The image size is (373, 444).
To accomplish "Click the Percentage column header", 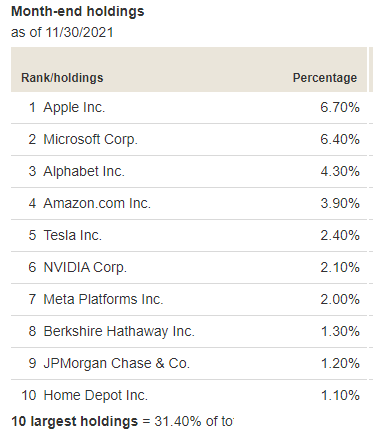I will [x=325, y=78].
